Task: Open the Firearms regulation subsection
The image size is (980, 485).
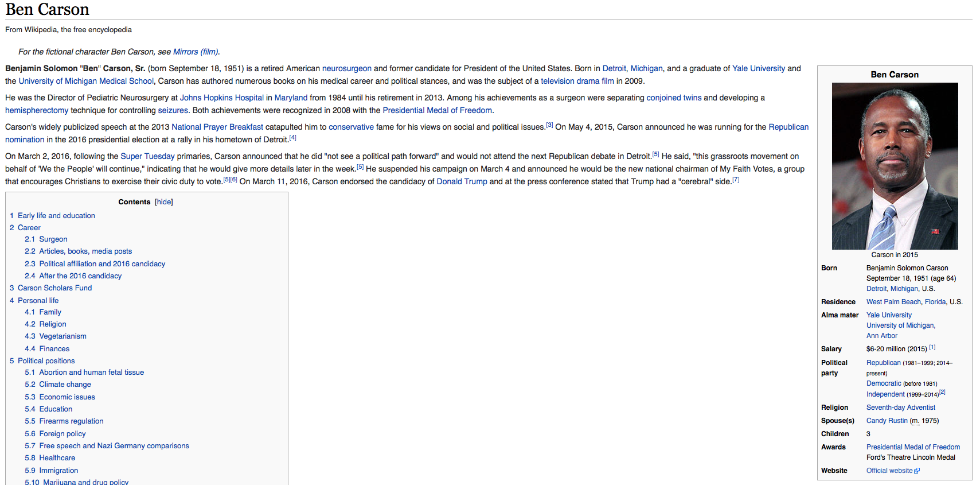Action: point(71,421)
